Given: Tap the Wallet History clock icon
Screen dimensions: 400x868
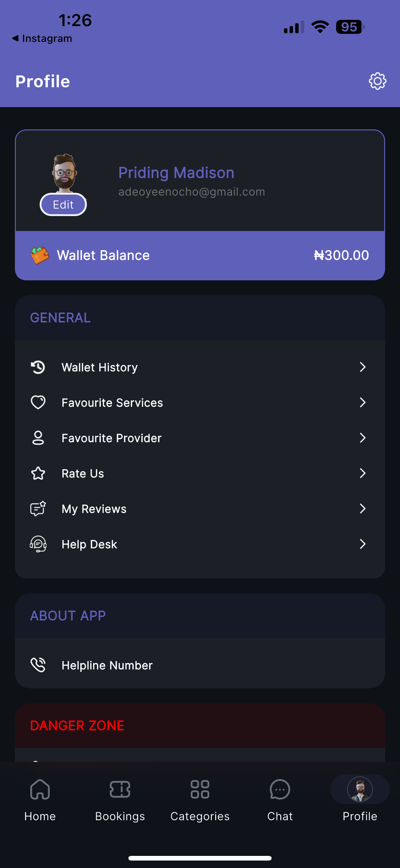Looking at the screenshot, I should tap(38, 367).
